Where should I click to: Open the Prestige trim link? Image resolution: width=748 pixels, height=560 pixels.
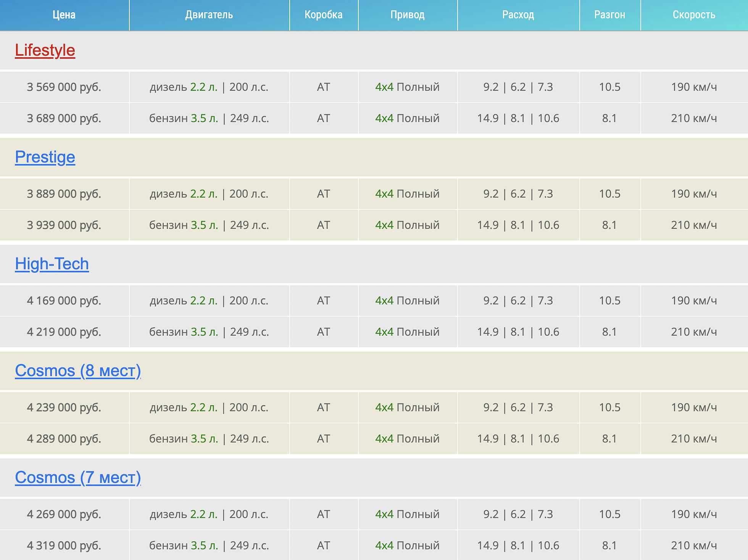click(x=45, y=157)
